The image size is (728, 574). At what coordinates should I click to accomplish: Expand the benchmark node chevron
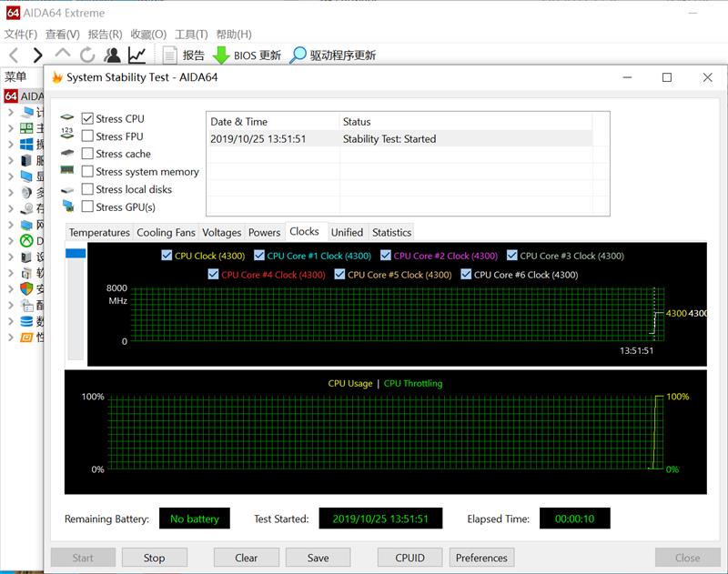coord(11,337)
